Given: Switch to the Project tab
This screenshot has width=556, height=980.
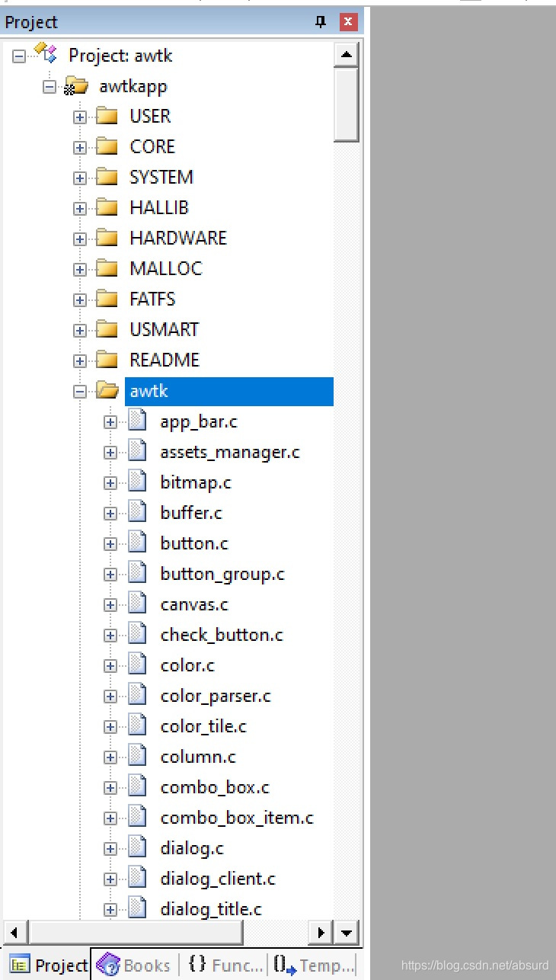Looking at the screenshot, I should (x=49, y=965).
